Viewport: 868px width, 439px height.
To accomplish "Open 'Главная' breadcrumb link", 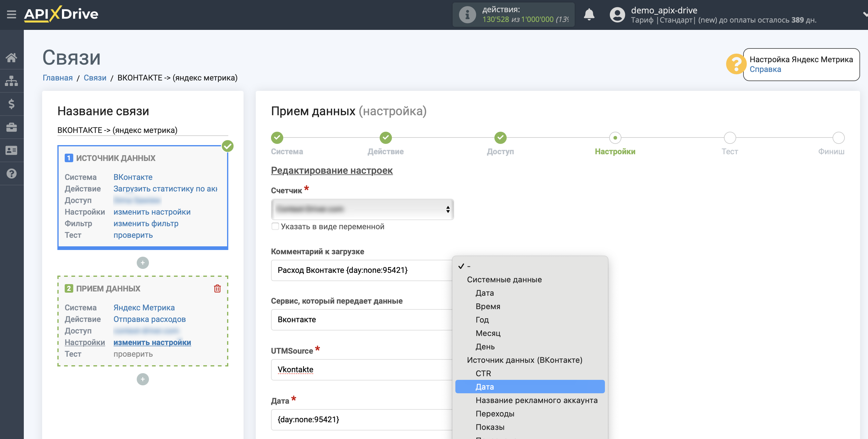I will click(58, 77).
